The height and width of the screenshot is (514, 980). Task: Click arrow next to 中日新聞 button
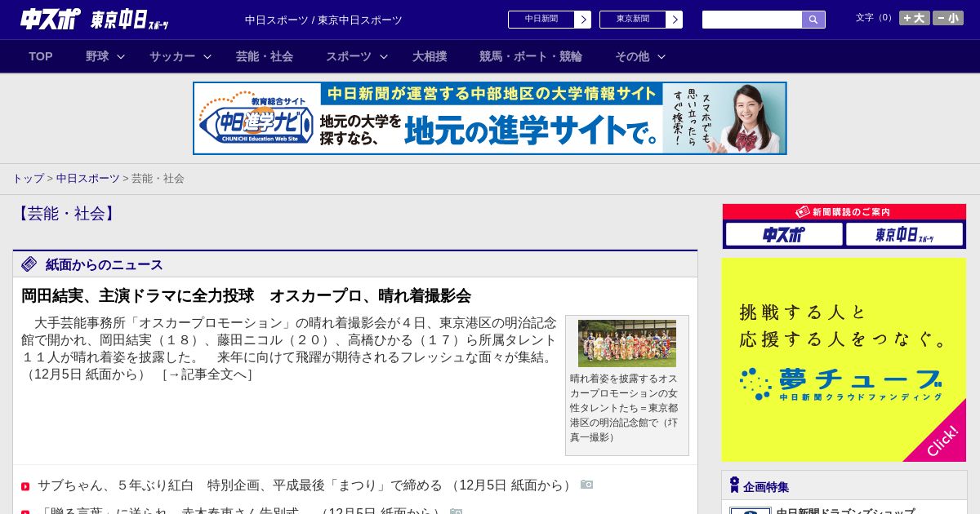pyautogui.click(x=583, y=20)
